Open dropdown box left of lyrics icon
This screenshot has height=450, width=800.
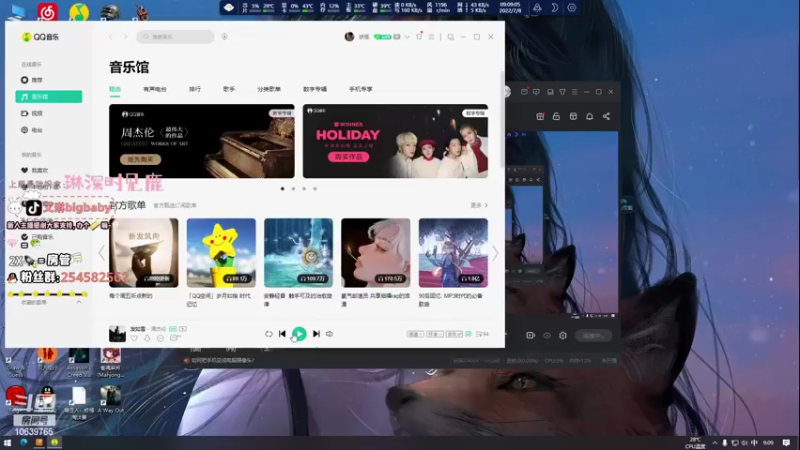click(x=454, y=334)
